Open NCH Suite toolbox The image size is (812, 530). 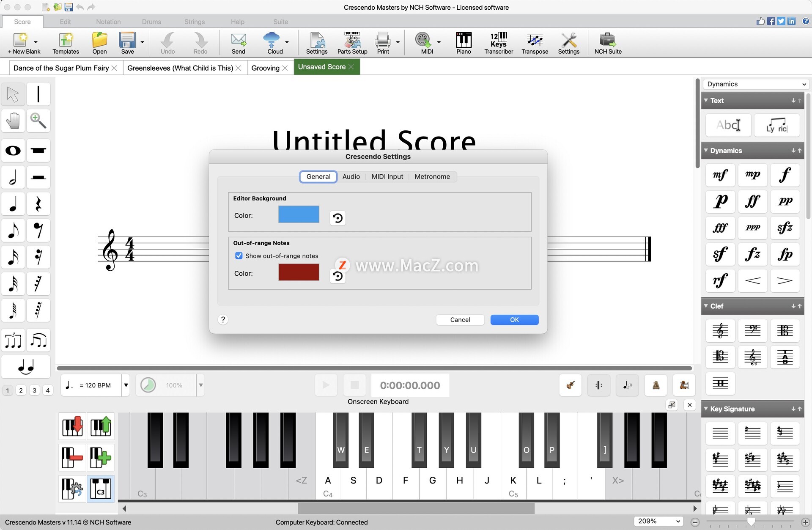pyautogui.click(x=608, y=43)
